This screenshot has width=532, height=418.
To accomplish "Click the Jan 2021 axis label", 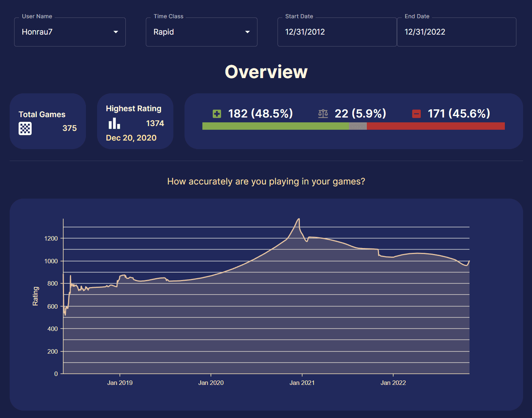I will coord(302,383).
